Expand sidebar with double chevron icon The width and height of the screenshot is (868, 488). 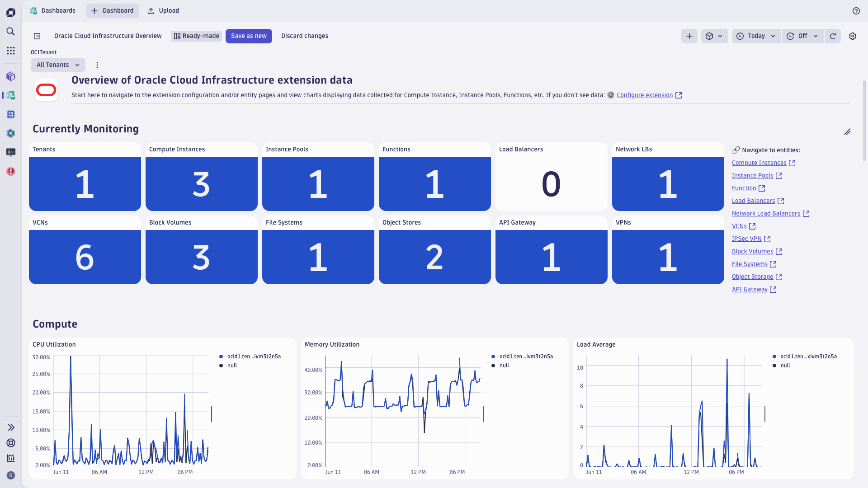pyautogui.click(x=11, y=427)
